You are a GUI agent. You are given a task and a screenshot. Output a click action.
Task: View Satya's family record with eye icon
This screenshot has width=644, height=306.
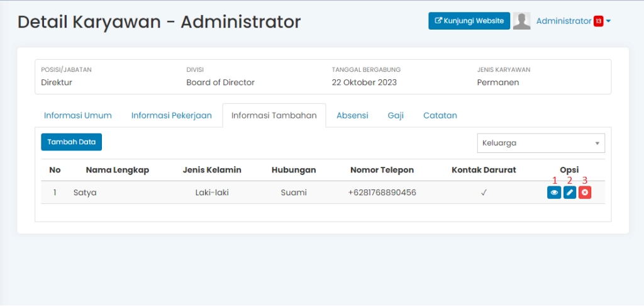554,193
